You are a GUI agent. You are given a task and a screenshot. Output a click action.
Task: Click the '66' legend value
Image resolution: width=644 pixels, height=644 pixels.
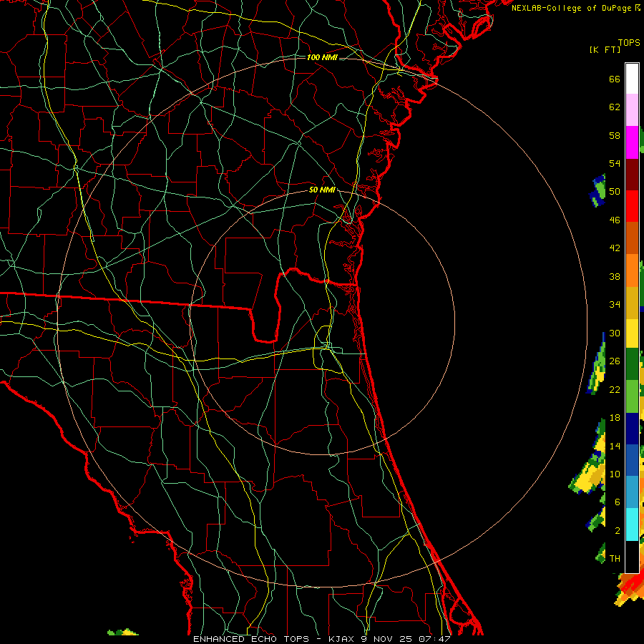pos(615,79)
